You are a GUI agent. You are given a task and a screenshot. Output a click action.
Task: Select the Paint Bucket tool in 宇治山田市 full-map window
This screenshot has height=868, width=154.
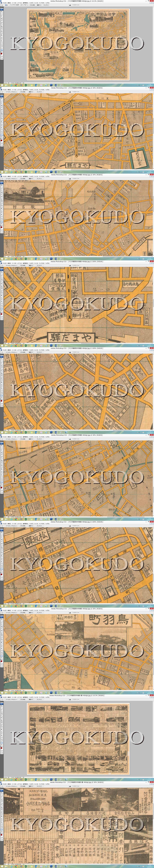(2, 32)
